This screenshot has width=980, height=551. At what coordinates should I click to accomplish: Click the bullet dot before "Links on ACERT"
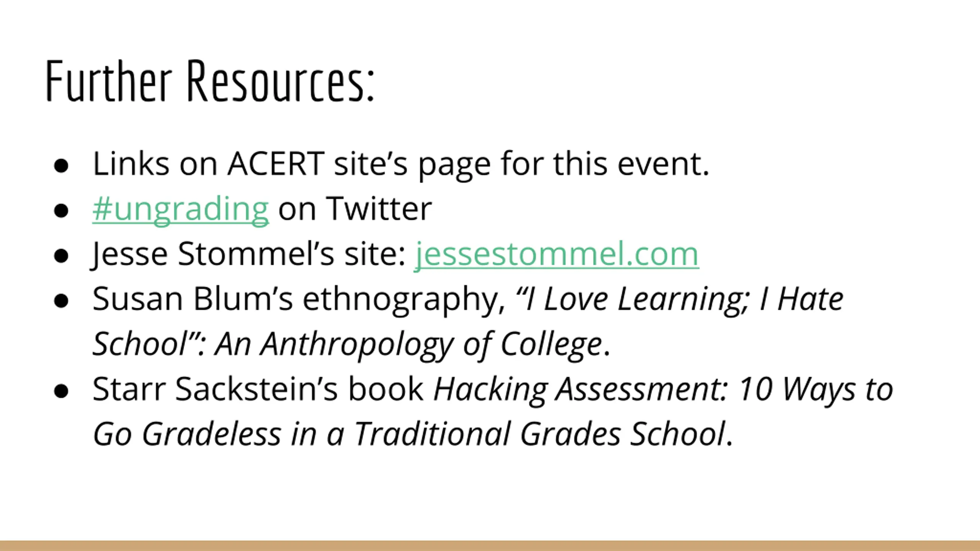click(61, 166)
